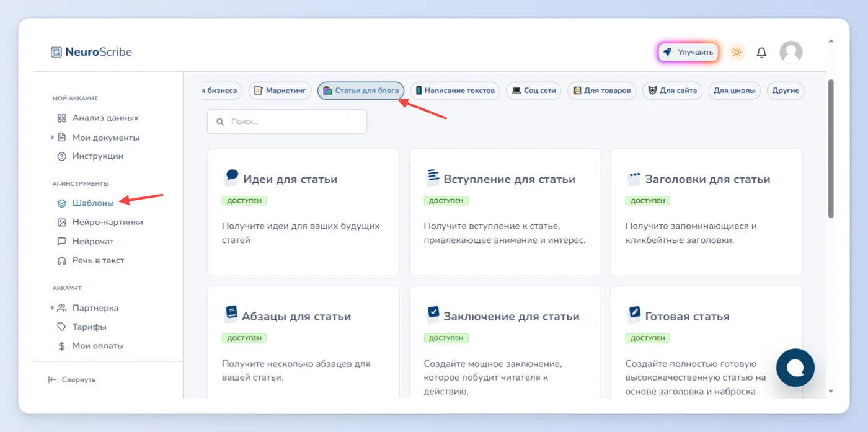Screen dimensions: 868x432
Task: Open Речь в текст headphones icon
Action: pyautogui.click(x=61, y=260)
